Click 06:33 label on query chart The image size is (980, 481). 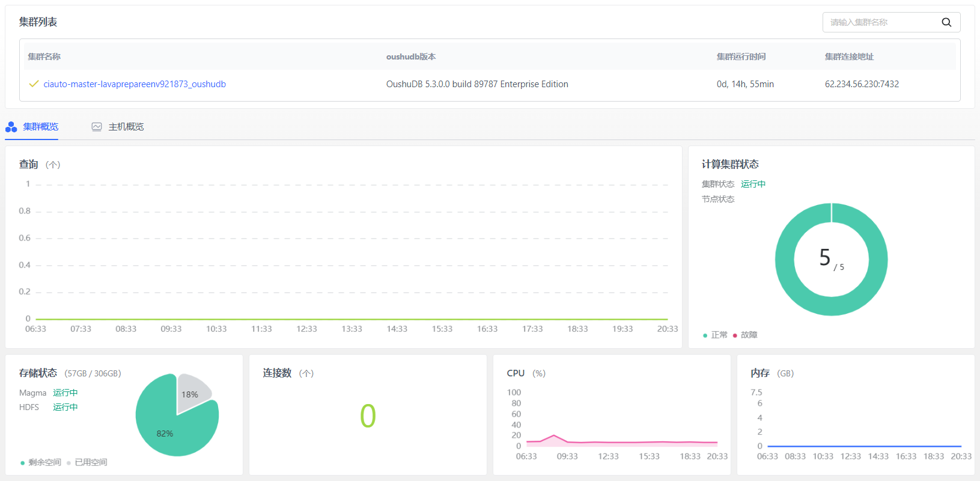click(x=35, y=329)
